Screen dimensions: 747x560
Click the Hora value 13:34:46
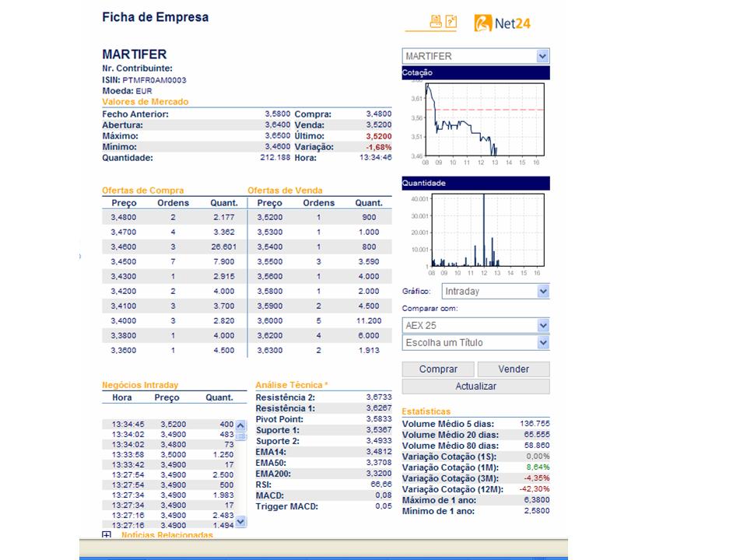tap(375, 158)
